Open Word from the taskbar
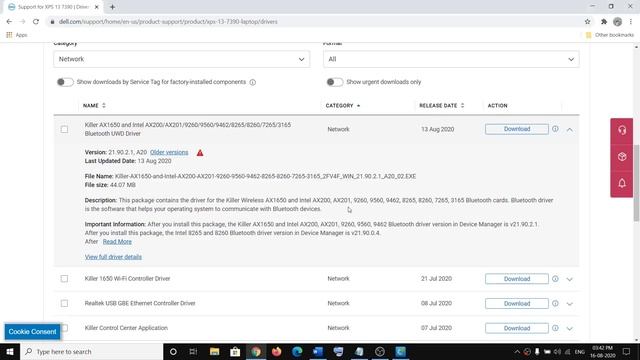The image size is (640, 360). click(318, 351)
